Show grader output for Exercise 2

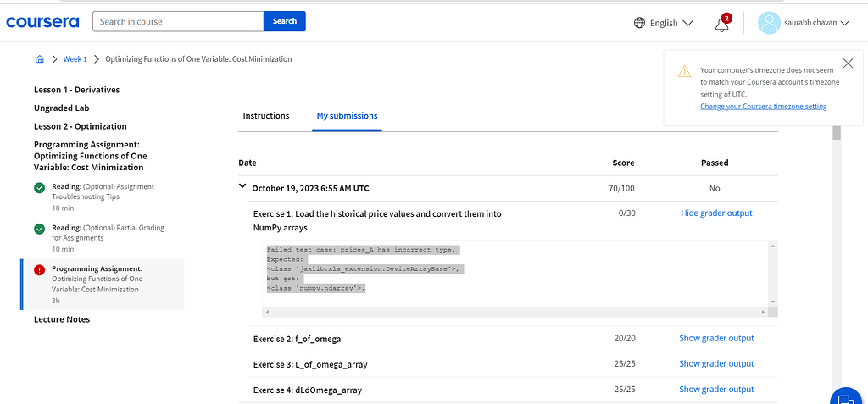716,339
